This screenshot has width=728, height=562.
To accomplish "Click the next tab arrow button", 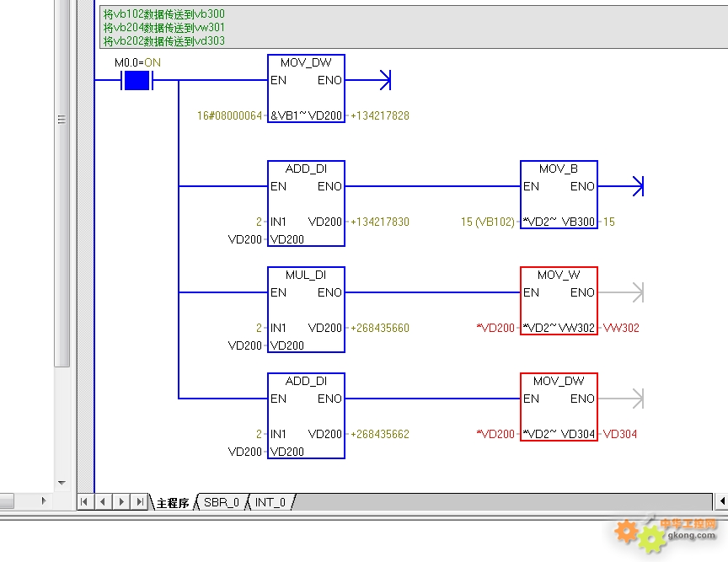I will point(121,501).
